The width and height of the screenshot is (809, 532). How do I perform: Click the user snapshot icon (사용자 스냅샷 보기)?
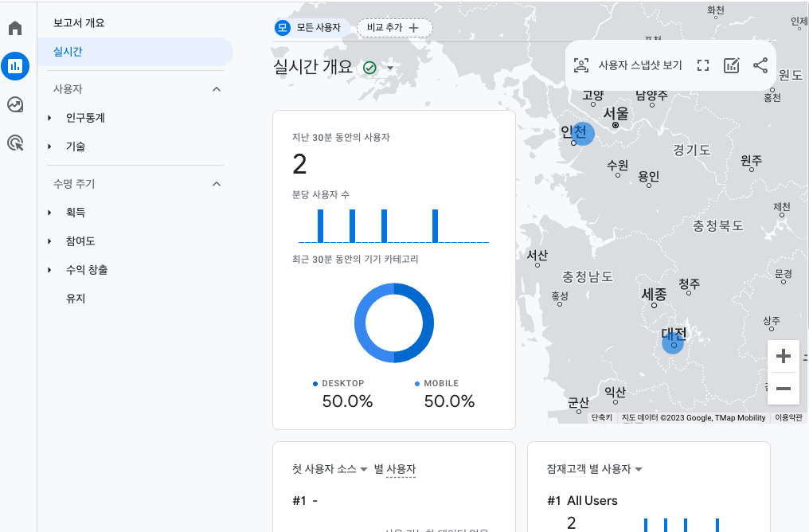582,65
